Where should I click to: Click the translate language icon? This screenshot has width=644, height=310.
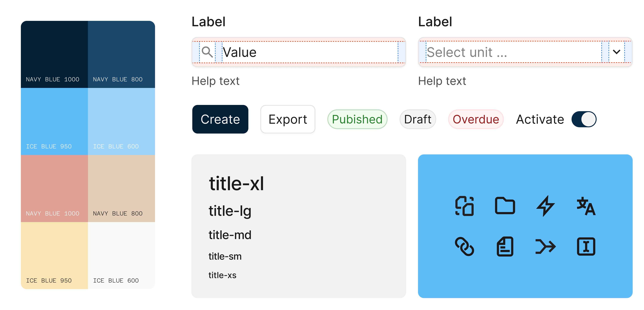[586, 206]
